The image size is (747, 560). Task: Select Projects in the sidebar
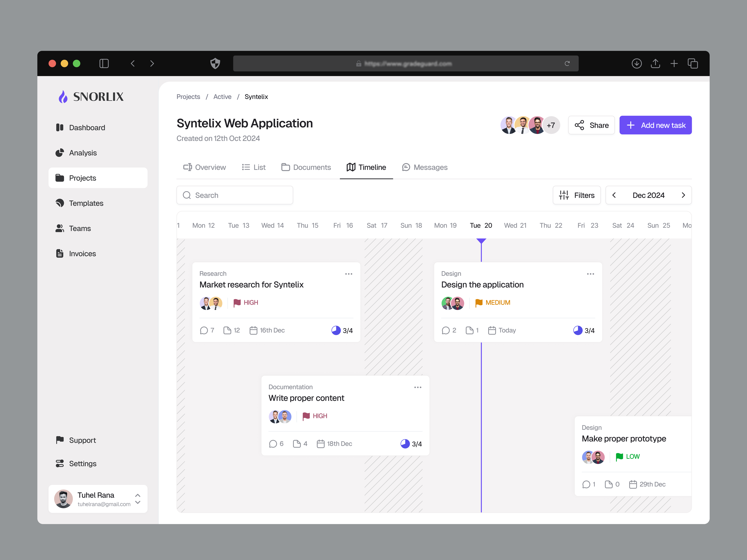(98, 178)
